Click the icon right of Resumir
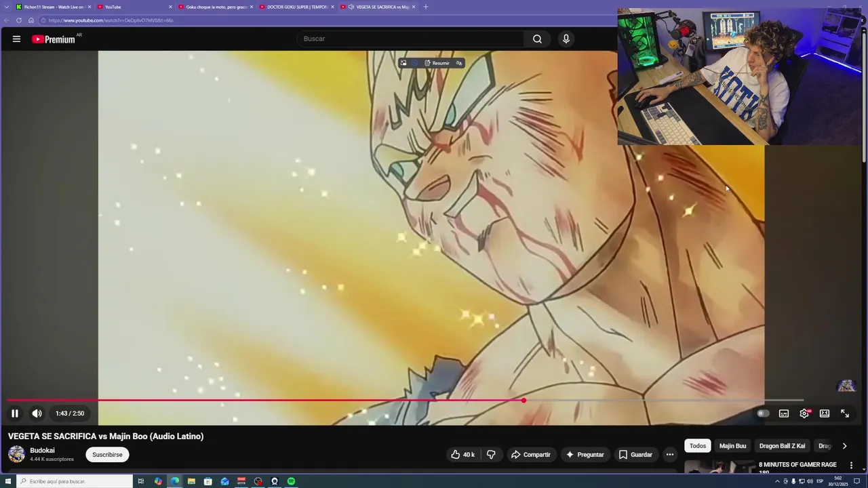868x488 pixels. coord(459,63)
